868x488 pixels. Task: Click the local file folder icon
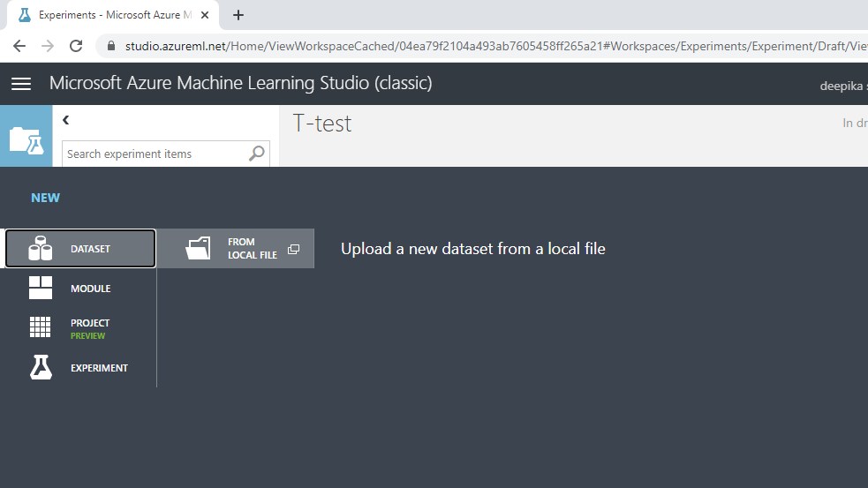(x=198, y=249)
